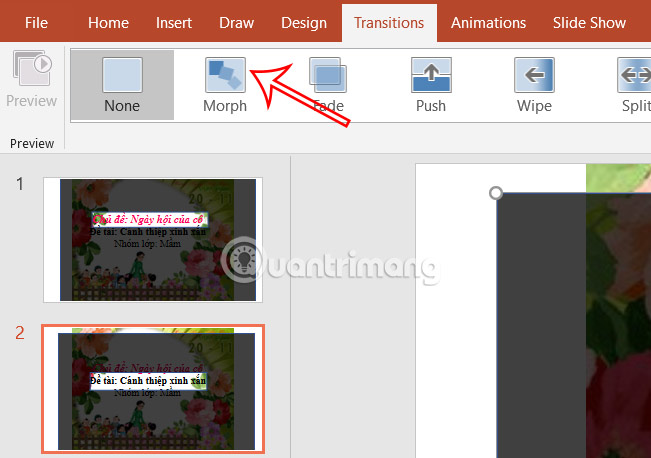Select the Transitions tab

[389, 23]
